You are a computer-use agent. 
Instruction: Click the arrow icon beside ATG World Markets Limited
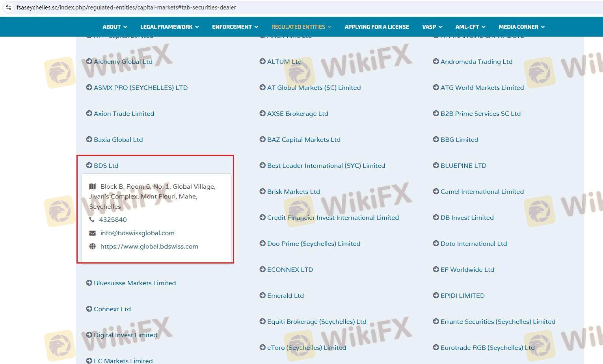(x=436, y=87)
